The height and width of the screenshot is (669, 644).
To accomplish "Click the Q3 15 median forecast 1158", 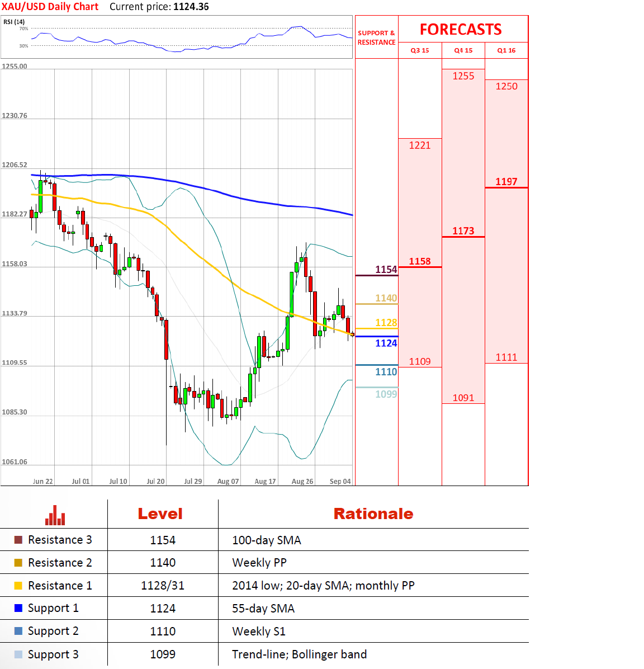I will coord(420,261).
